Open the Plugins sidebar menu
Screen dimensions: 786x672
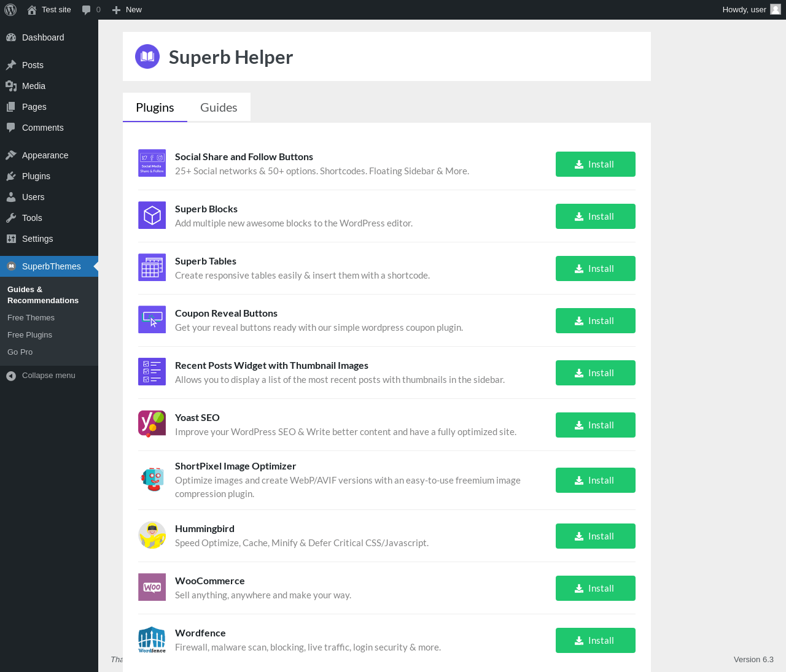[49, 176]
